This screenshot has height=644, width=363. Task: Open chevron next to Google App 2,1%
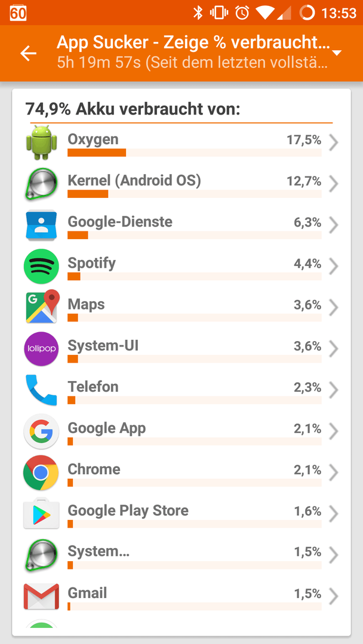tap(334, 432)
